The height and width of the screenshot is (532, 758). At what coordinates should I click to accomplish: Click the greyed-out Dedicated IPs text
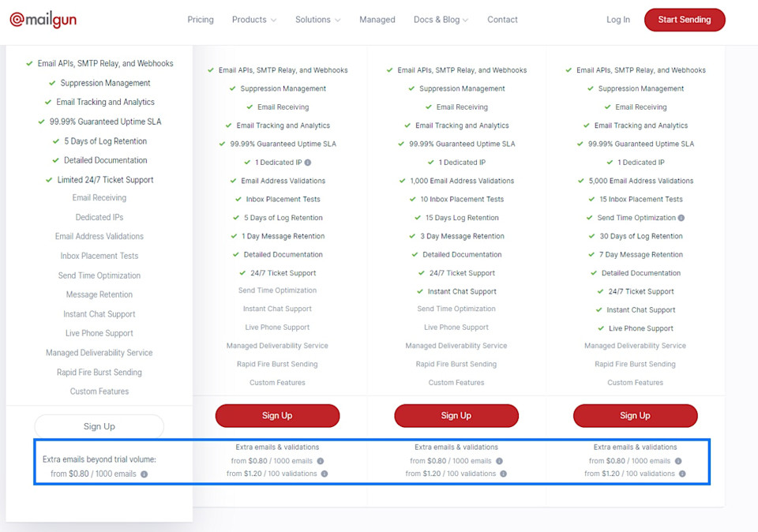coord(99,217)
